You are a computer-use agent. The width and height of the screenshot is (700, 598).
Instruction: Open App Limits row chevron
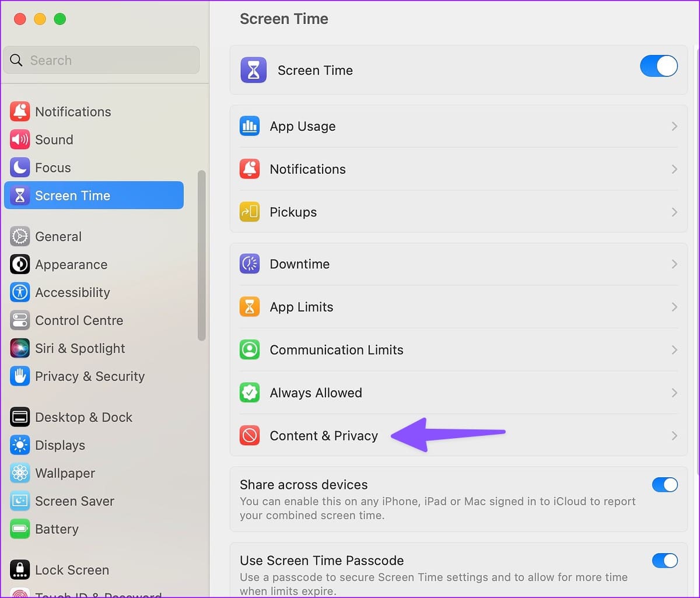(674, 307)
